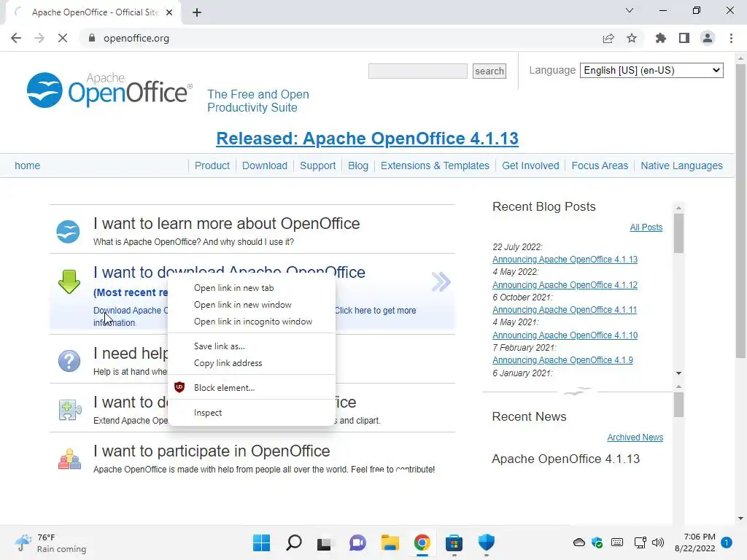Click Recent Blog Posts scroll down arrow
The image size is (747, 560).
click(679, 373)
